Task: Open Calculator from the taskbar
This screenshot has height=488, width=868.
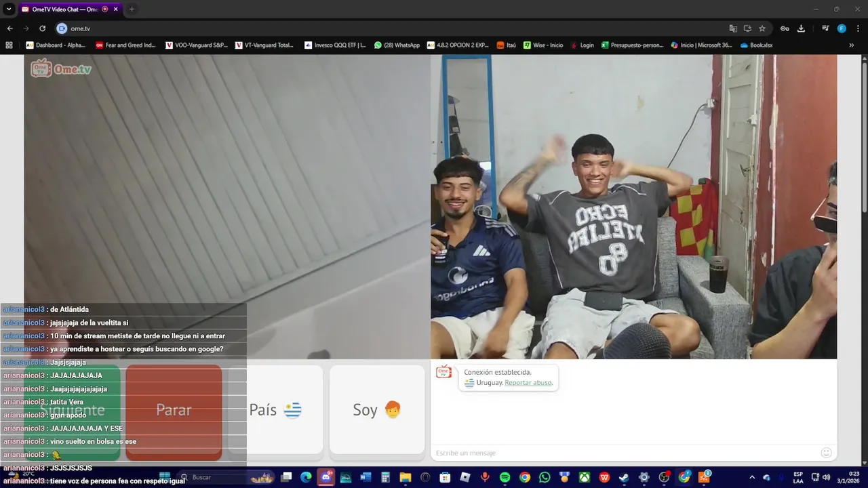Action: 385,477
